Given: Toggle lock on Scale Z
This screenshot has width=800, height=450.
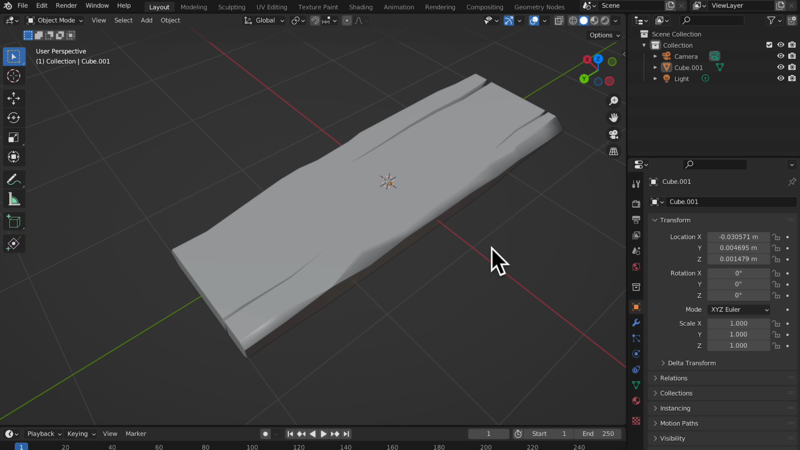Looking at the screenshot, I should pos(776,345).
